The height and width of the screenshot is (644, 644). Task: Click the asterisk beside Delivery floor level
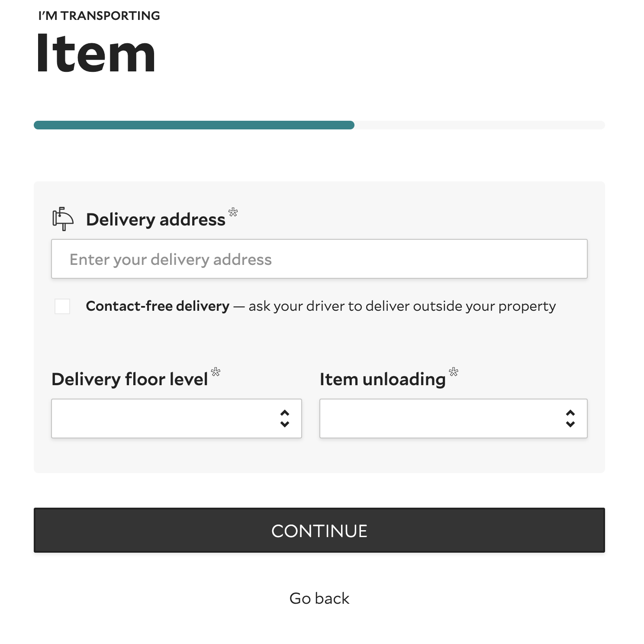216,372
